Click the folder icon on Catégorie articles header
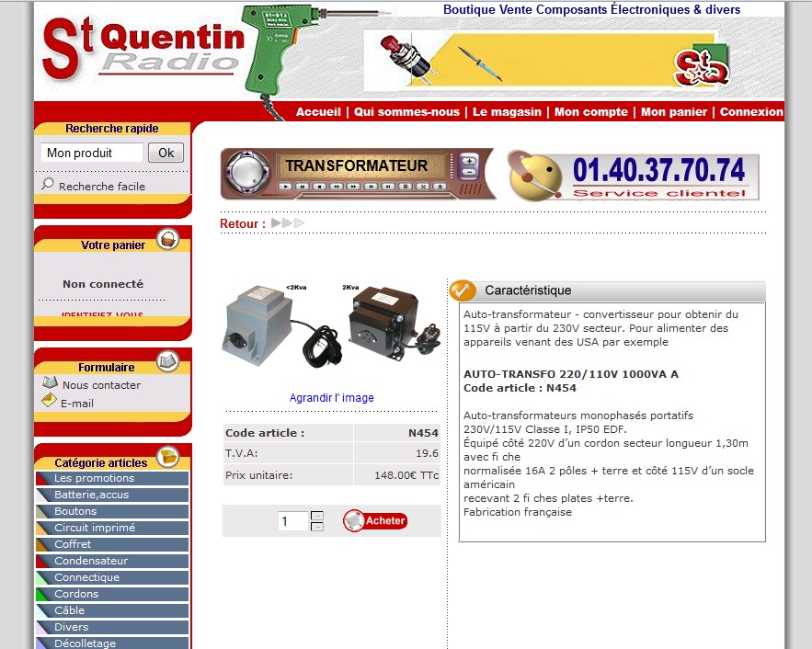 [x=167, y=457]
